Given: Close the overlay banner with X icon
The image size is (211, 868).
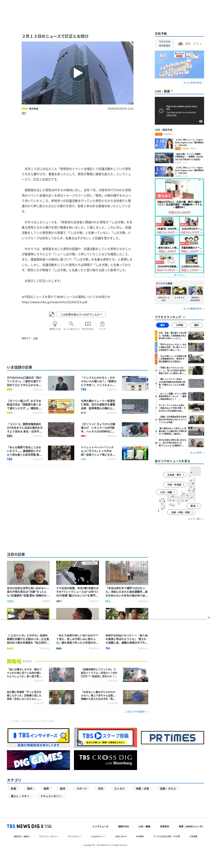Looking at the screenshot, I should [208, 618].
